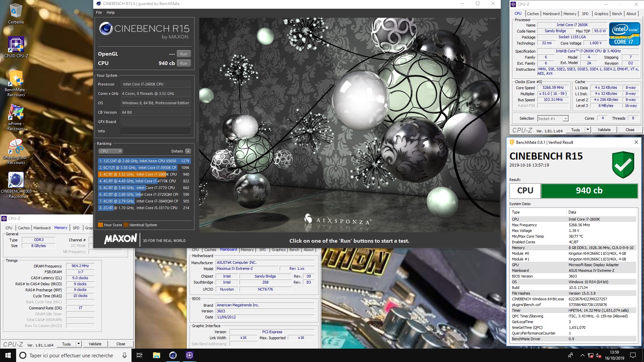Viewport: 644px width, 362px height.
Task: Click the rendered Cinebench scene image
Action: point(349,125)
